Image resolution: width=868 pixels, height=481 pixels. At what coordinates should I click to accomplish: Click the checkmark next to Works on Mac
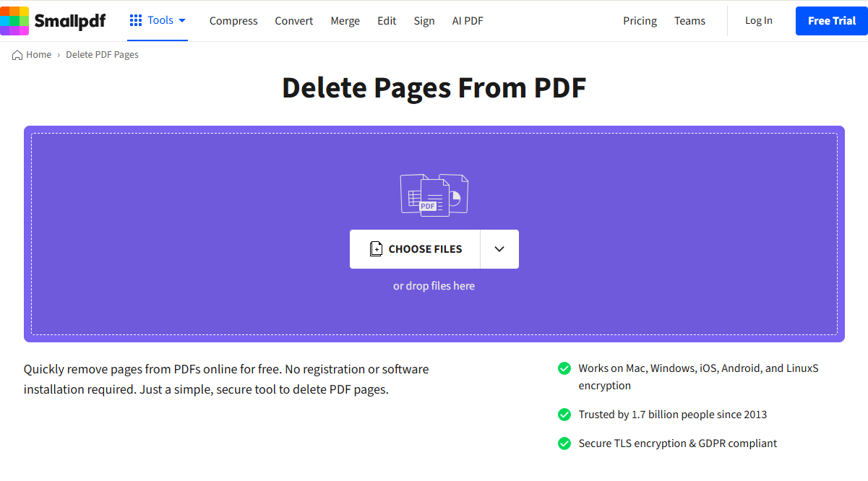pos(564,368)
